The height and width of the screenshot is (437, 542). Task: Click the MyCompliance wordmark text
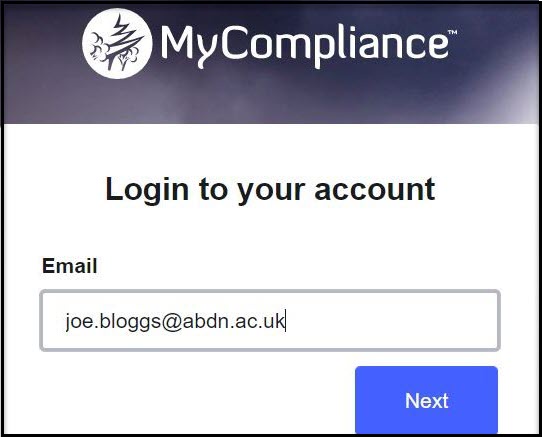(305, 45)
